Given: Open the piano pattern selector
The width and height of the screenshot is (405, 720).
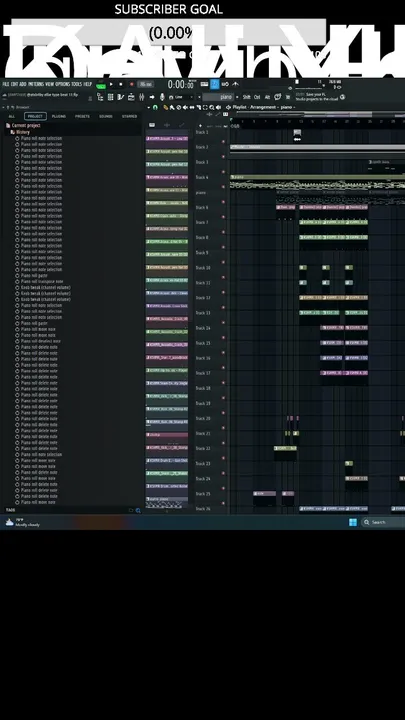Looking at the screenshot, I should pos(219,97).
